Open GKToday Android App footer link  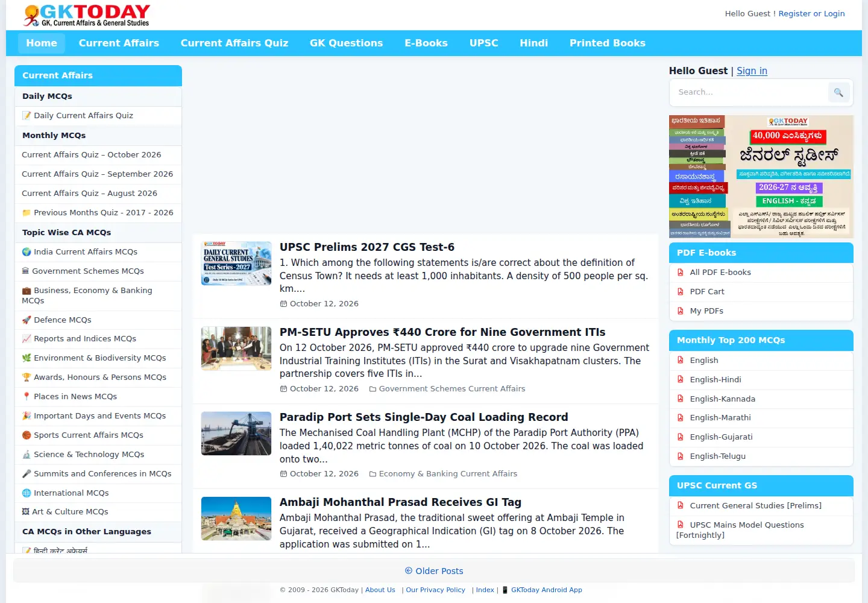tap(547, 590)
